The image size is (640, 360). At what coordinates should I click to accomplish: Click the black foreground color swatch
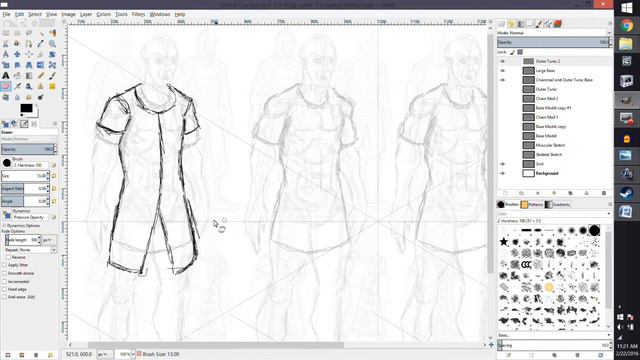coord(27,108)
